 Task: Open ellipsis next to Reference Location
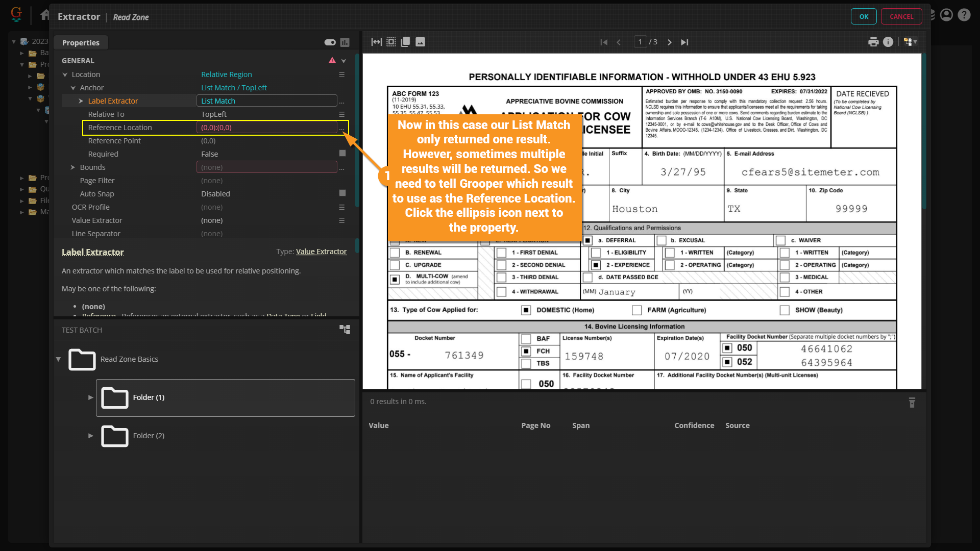click(342, 128)
